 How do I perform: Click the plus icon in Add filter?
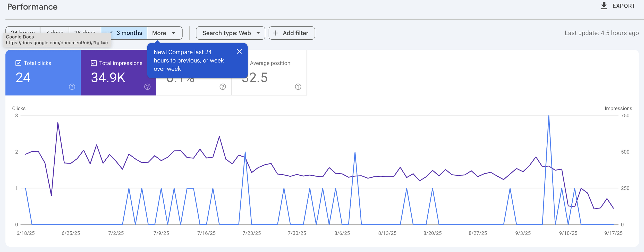click(276, 33)
